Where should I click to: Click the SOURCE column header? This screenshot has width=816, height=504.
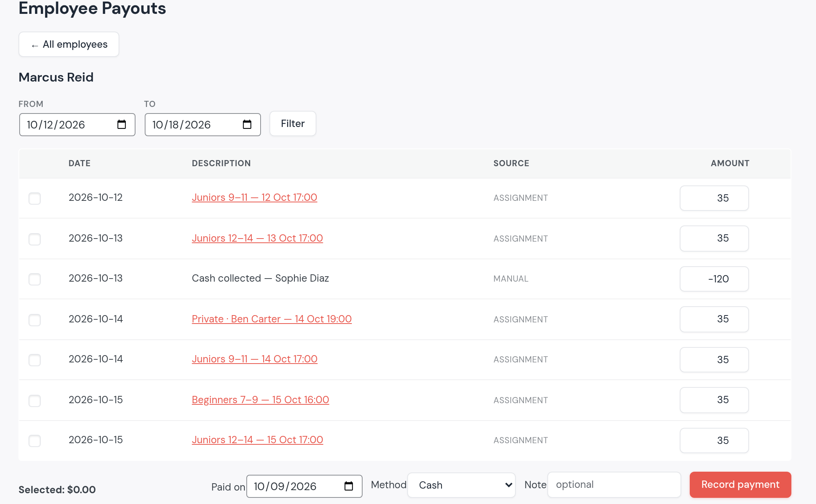click(x=511, y=163)
